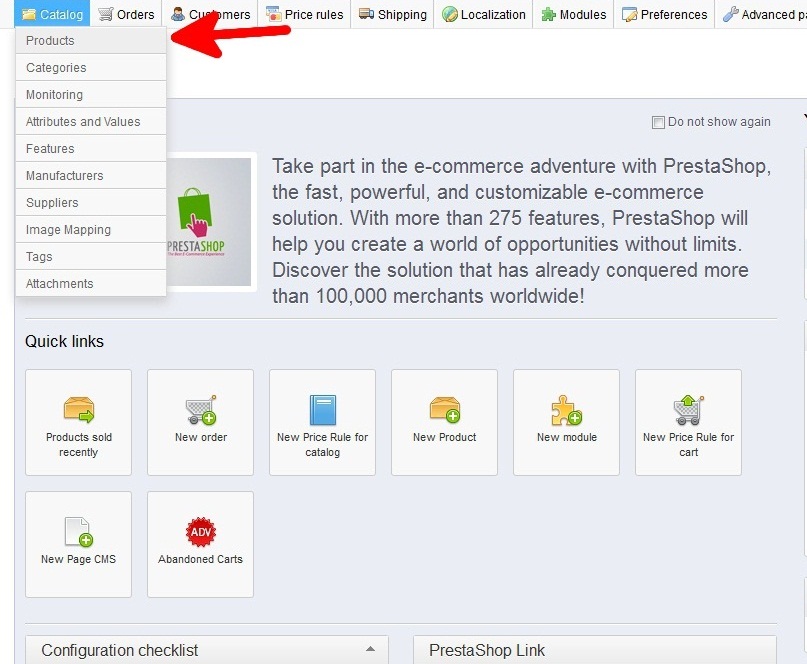Click the New Page CMS document icon

[x=79, y=532]
